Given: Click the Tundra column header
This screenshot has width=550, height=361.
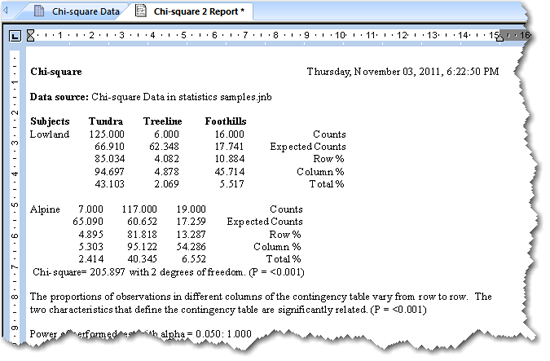Looking at the screenshot, I should coord(106,121).
